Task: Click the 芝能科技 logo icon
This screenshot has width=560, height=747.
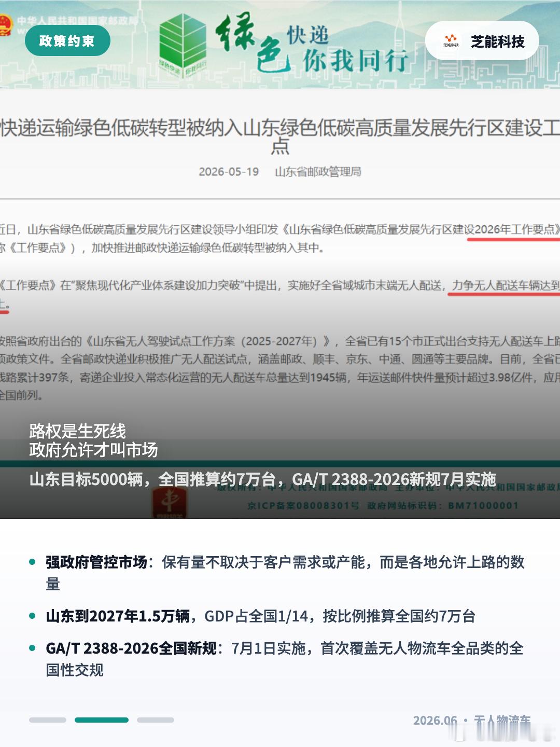Action: pyautogui.click(x=451, y=40)
